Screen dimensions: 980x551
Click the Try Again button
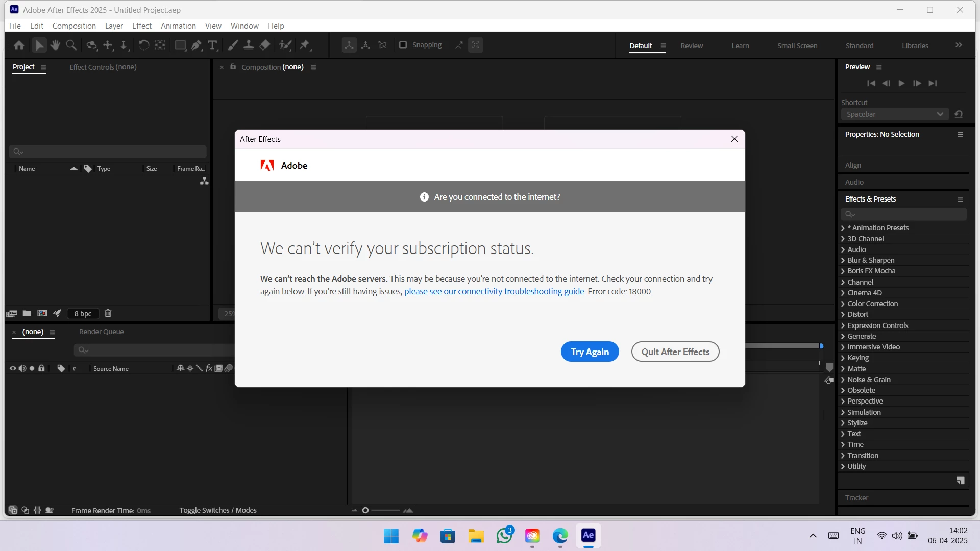point(590,352)
